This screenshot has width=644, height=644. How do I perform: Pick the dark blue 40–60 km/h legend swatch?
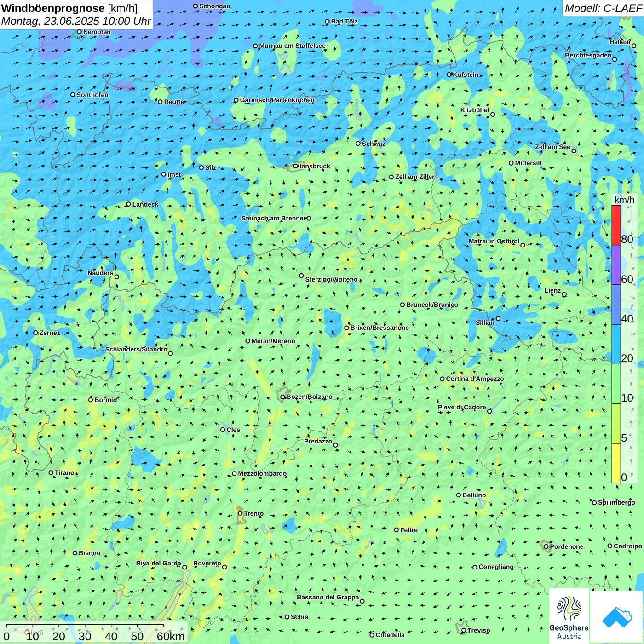[616, 305]
